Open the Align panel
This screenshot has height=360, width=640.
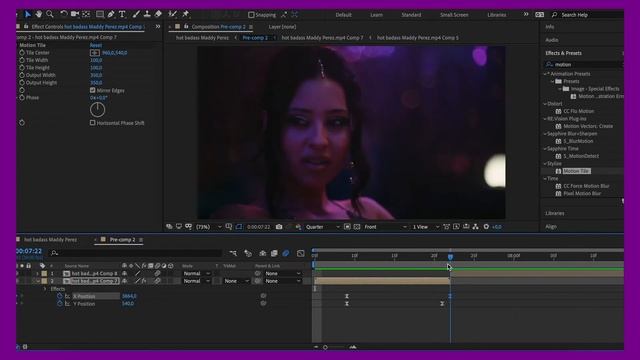tap(551, 227)
